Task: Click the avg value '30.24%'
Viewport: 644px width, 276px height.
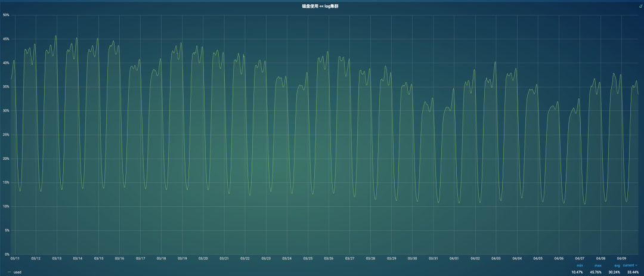Action: coord(614,272)
